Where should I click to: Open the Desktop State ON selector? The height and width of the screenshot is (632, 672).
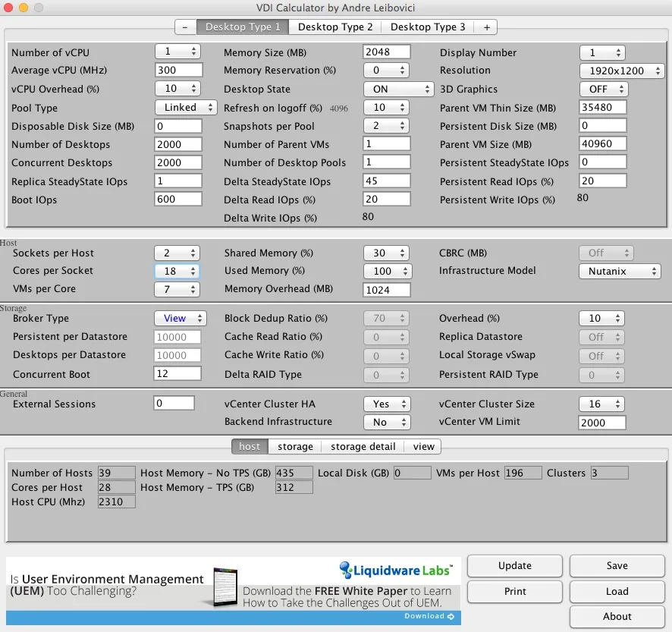[398, 90]
